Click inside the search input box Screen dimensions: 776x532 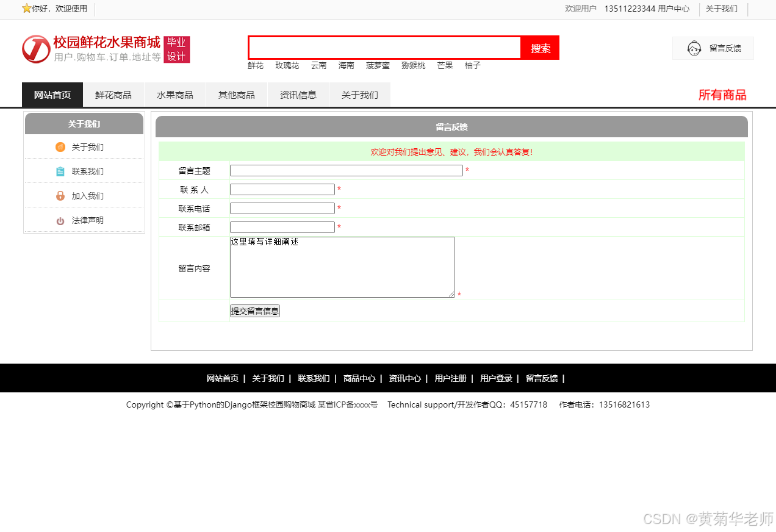point(385,48)
